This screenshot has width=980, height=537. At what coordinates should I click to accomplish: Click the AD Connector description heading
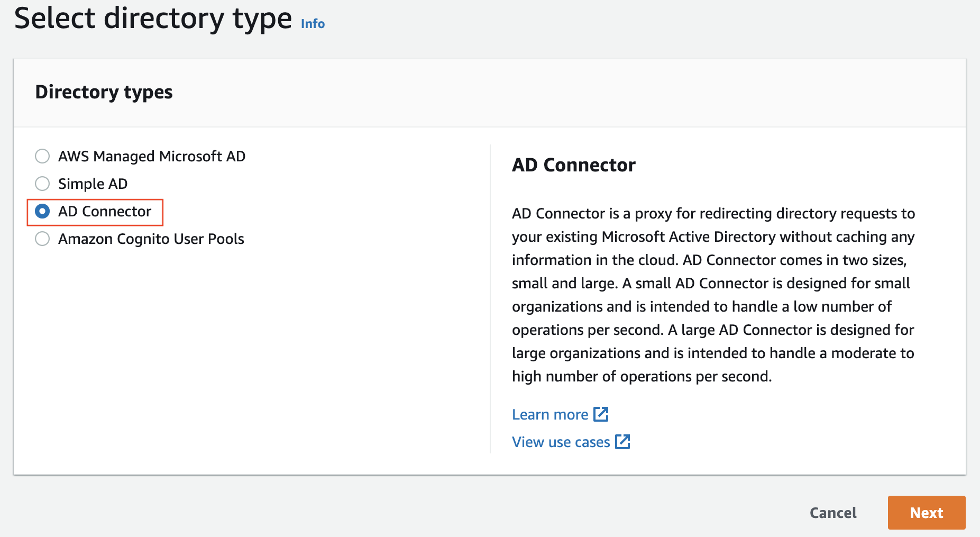(x=573, y=165)
